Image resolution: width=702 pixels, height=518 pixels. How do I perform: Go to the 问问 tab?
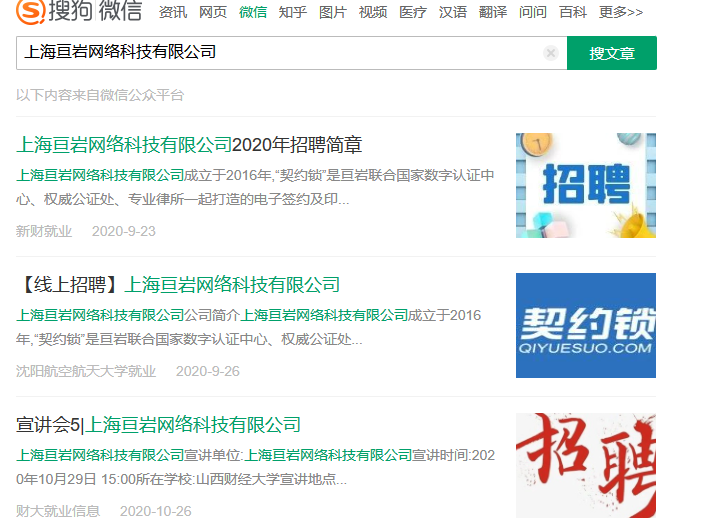tap(533, 12)
